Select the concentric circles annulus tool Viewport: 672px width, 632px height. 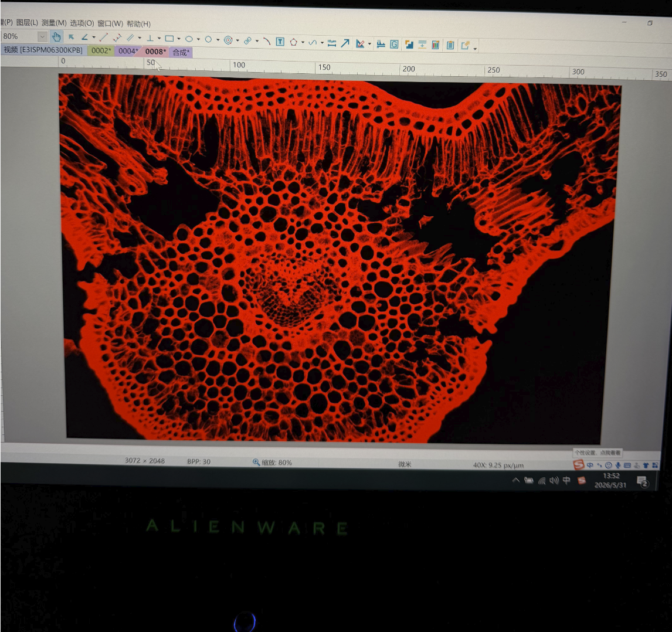[x=228, y=40]
